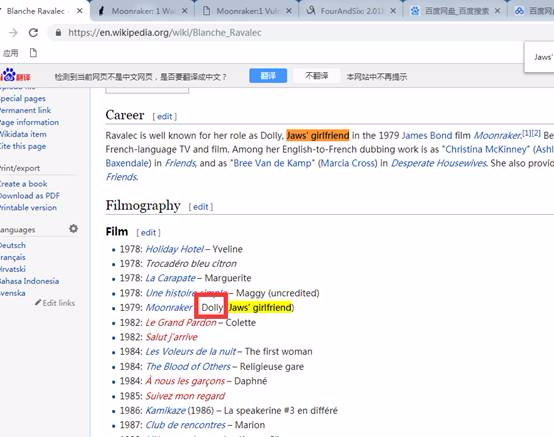Open Les Voleurs de la nuit link
Viewport: 554px width, 437px height.
pos(191,352)
